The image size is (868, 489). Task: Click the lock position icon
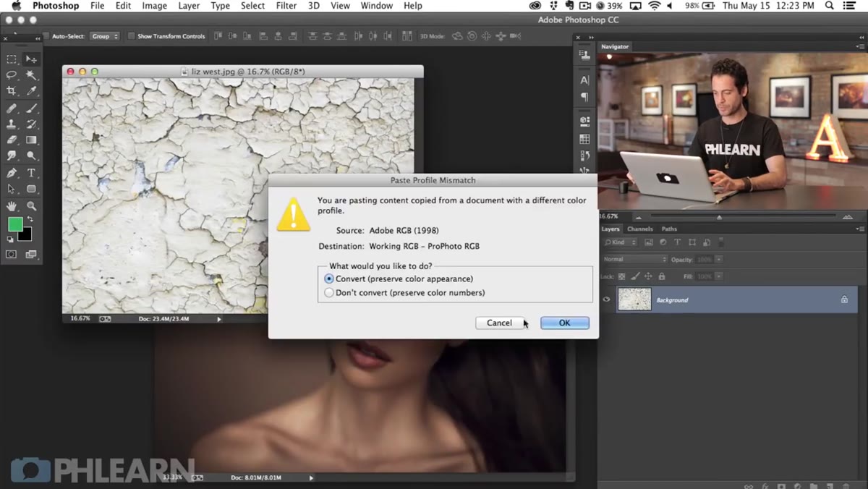648,276
